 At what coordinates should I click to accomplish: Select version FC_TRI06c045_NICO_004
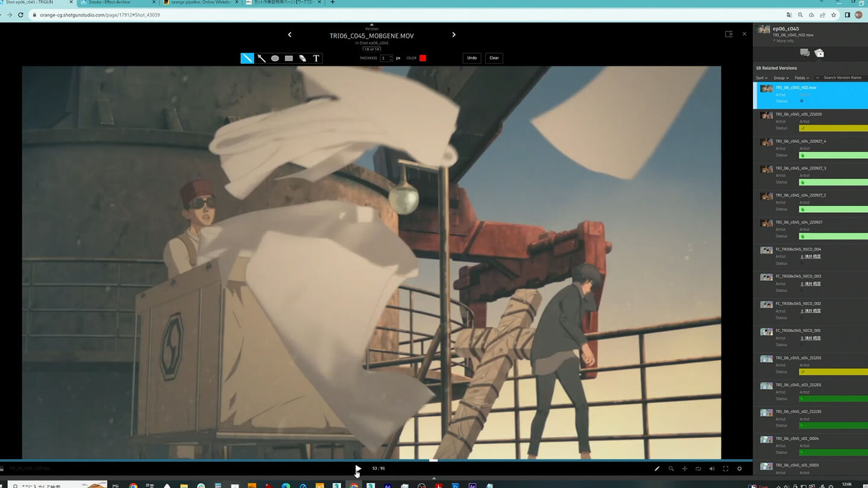pyautogui.click(x=810, y=257)
